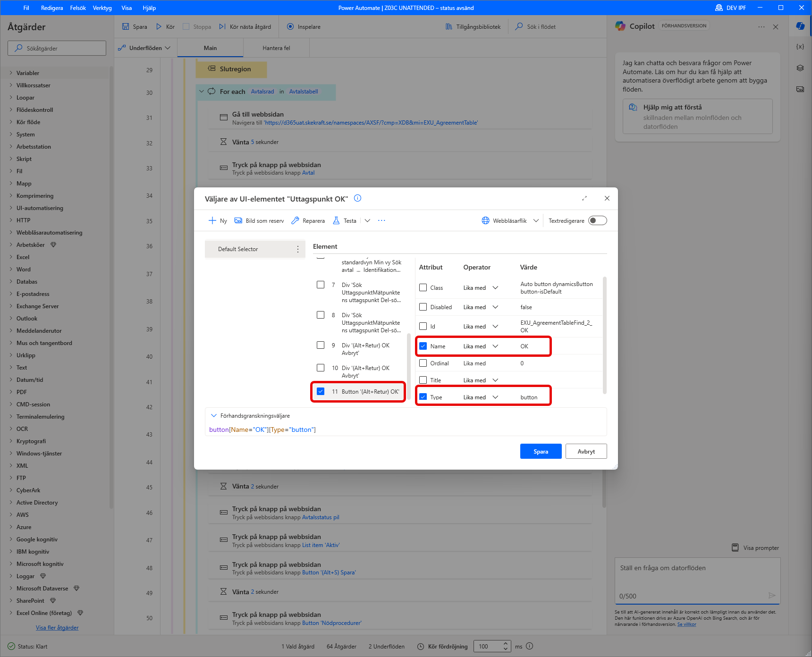Click Bild som reserv icon

click(x=238, y=220)
